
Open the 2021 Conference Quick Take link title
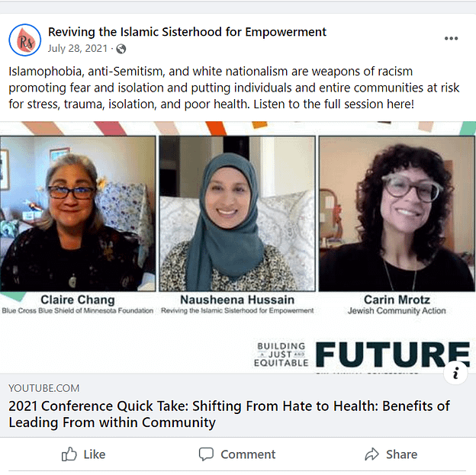point(229,414)
